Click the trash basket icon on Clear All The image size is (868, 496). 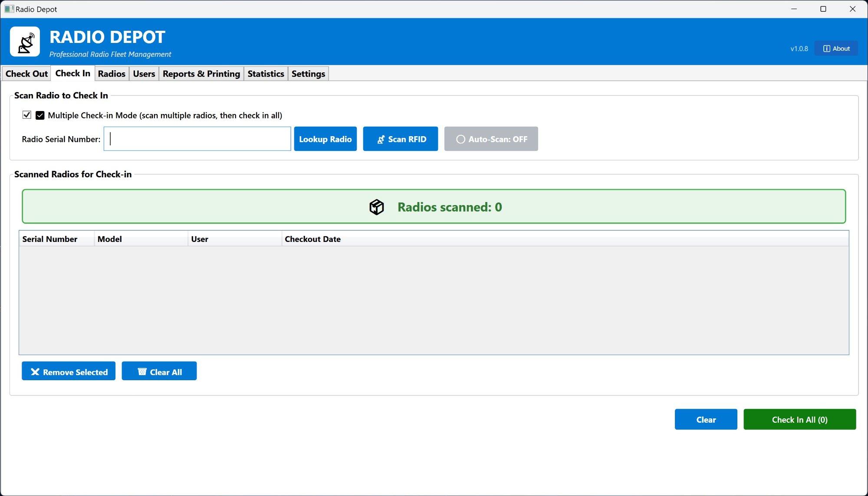142,372
